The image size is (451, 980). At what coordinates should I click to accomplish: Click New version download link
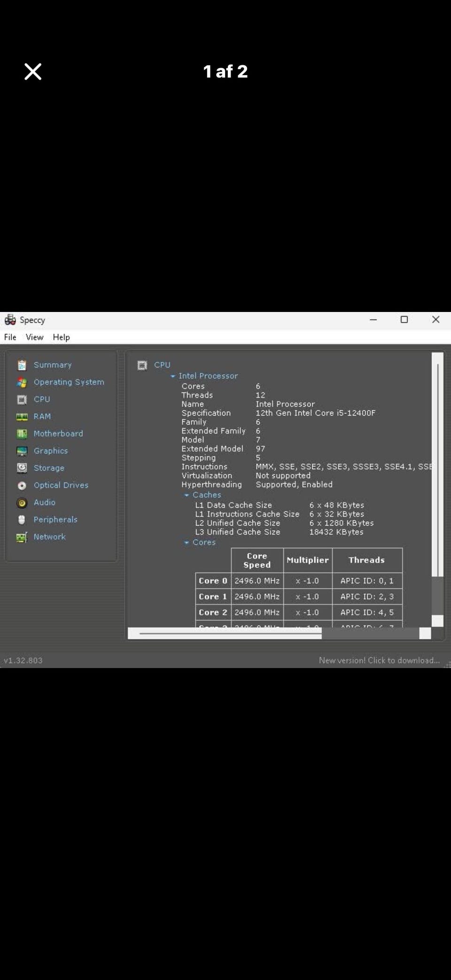[379, 661]
